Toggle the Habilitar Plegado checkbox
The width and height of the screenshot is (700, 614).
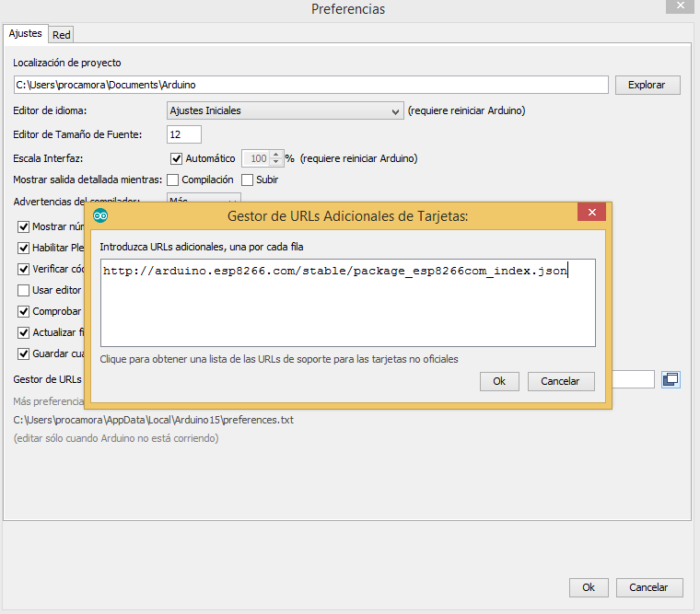tap(24, 248)
